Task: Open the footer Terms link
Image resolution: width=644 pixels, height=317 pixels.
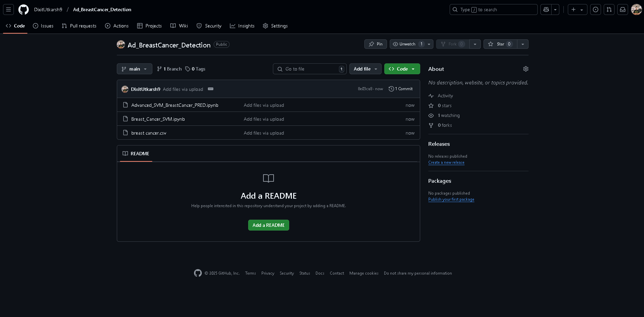Action: tap(251, 273)
